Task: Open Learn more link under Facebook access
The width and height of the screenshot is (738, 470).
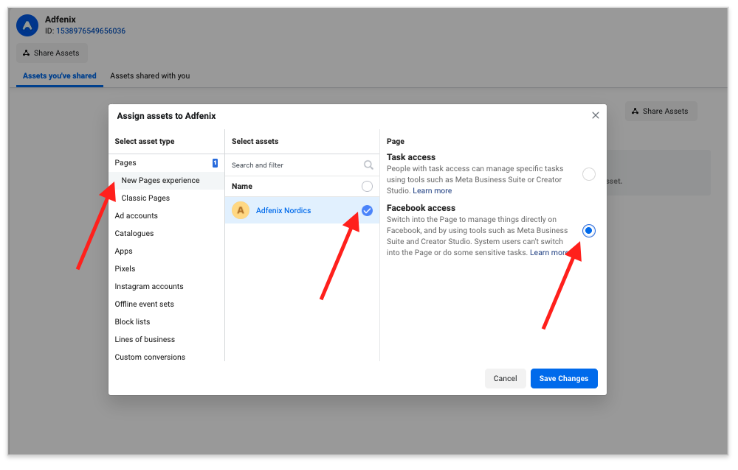Action: [549, 253]
